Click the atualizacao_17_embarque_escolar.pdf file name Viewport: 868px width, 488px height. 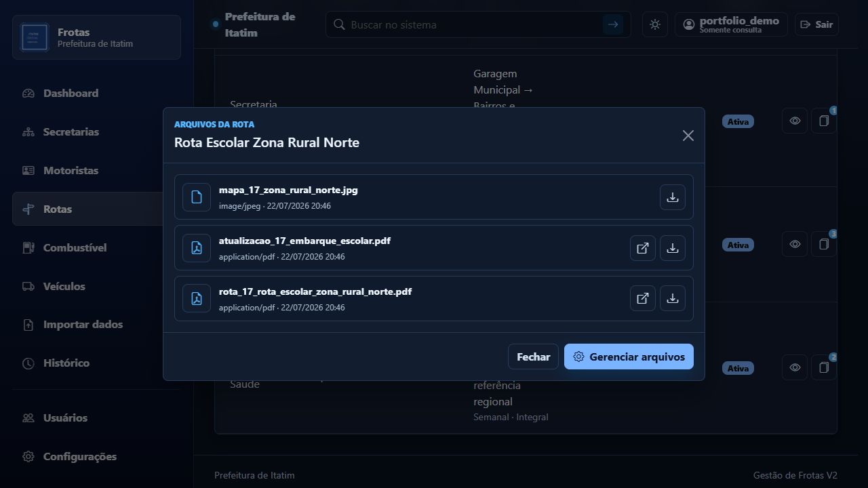[304, 241]
